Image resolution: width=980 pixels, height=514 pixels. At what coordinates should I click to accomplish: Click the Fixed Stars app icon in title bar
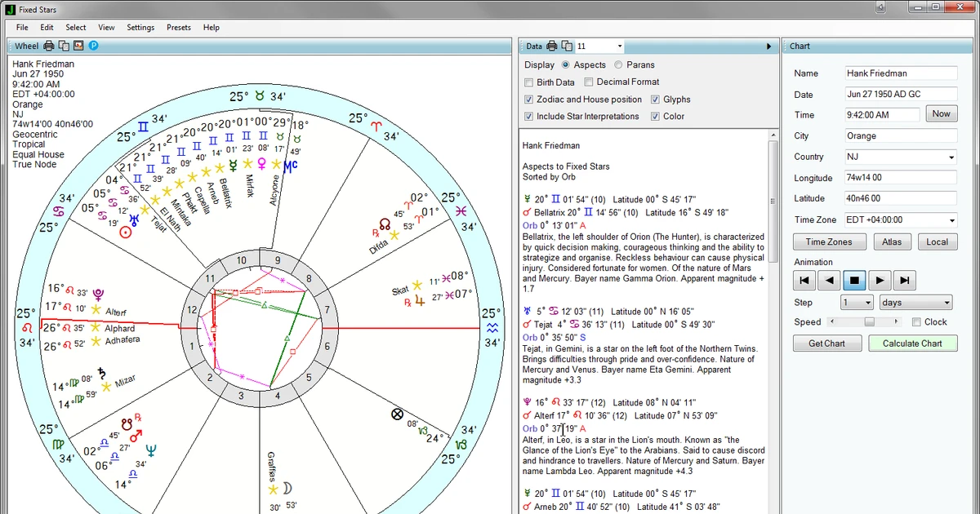coord(10,8)
